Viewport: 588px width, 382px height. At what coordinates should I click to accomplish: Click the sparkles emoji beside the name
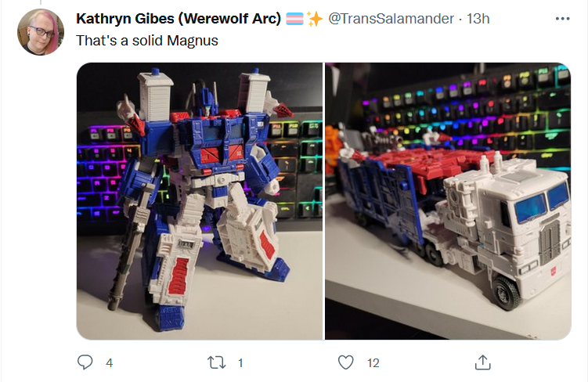[315, 19]
